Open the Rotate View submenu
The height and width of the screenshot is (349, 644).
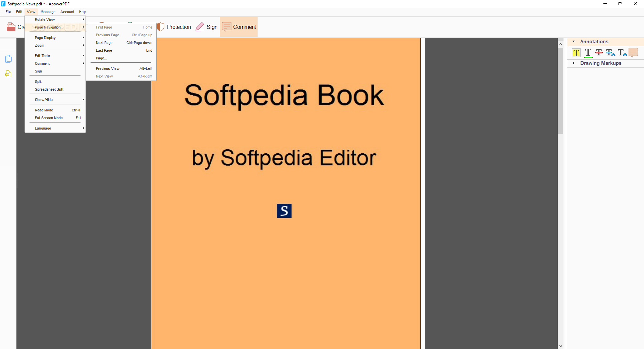click(x=55, y=19)
